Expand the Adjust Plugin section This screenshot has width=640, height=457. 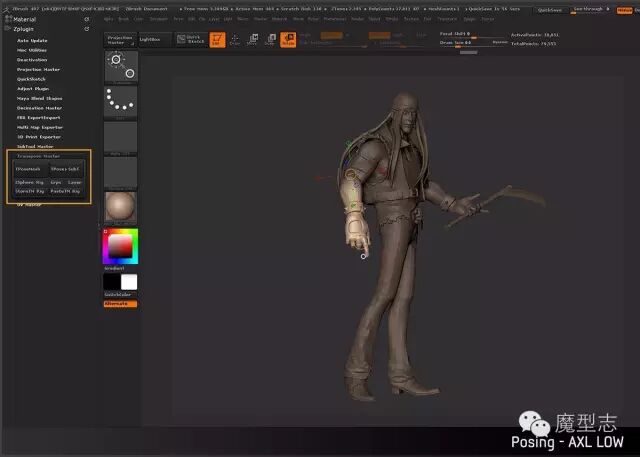pyautogui.click(x=33, y=89)
